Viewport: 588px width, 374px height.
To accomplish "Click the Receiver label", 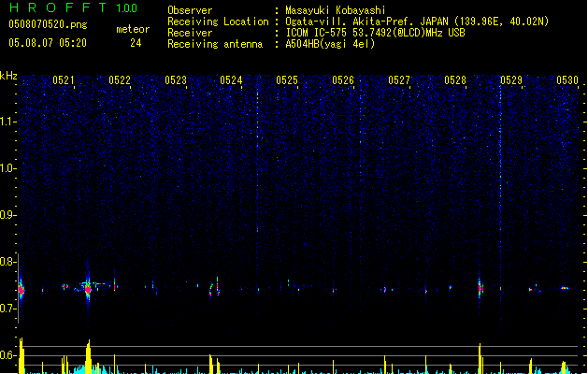I will click(190, 33).
